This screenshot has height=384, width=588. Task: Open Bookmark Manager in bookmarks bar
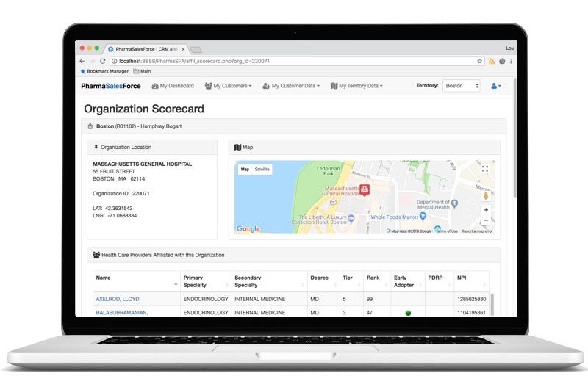[104, 71]
